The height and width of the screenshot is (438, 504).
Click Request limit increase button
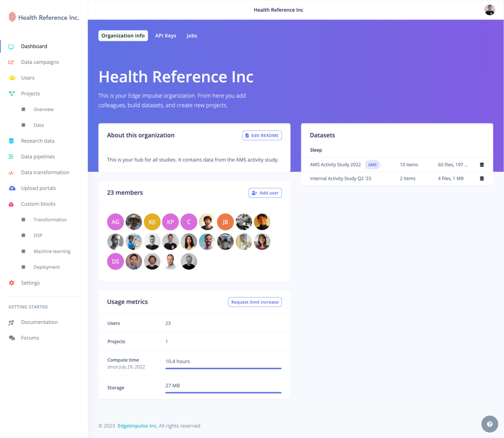[255, 302]
